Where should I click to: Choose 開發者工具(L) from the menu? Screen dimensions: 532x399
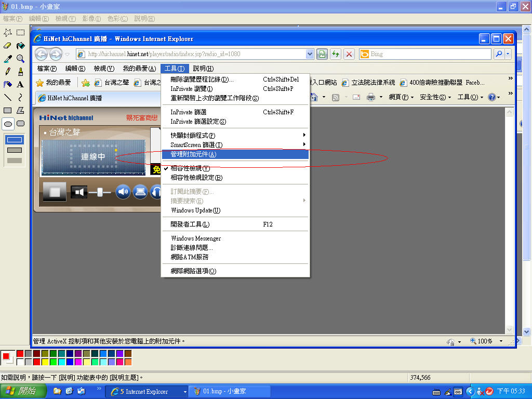[x=235, y=224]
